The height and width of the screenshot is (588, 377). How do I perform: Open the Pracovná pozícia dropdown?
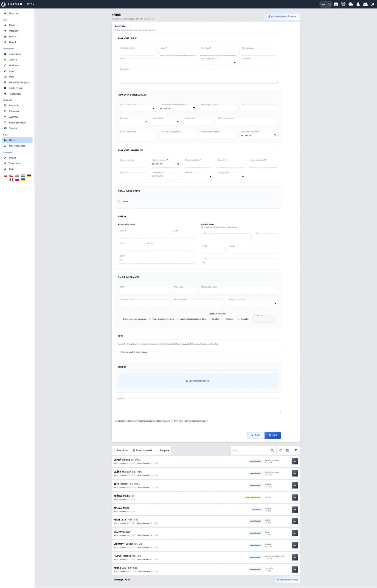tap(218, 62)
